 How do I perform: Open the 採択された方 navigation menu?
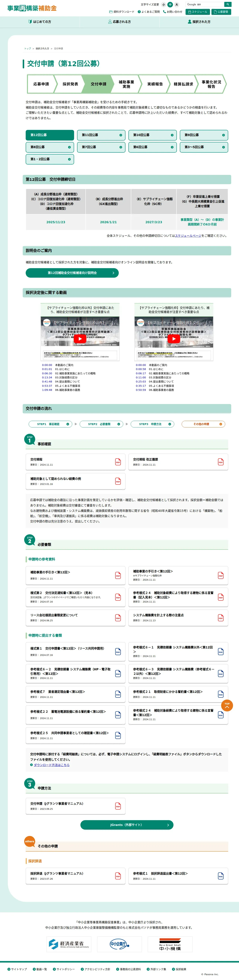point(199,22)
